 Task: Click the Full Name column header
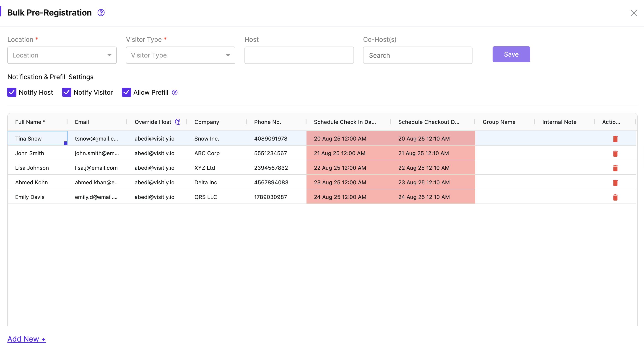point(30,122)
